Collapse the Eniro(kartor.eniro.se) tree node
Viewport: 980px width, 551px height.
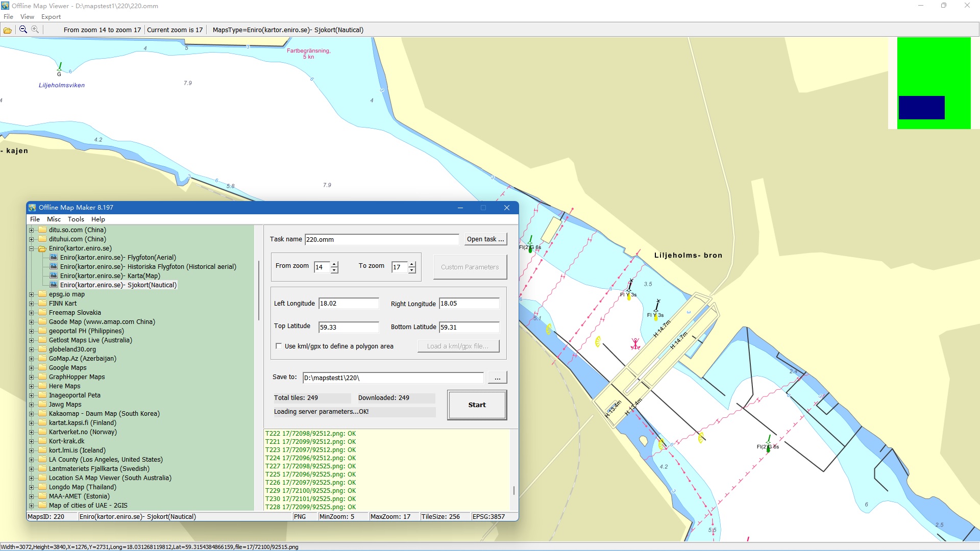32,249
